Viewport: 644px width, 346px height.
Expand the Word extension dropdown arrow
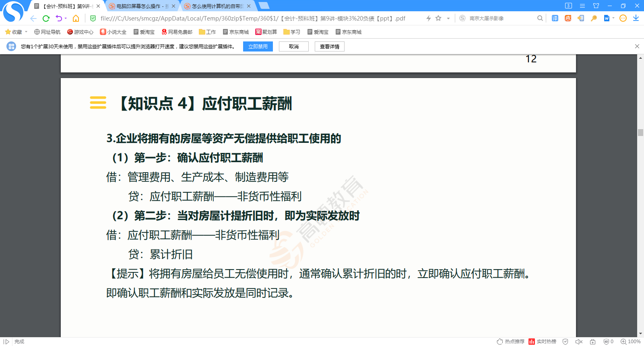[613, 18]
